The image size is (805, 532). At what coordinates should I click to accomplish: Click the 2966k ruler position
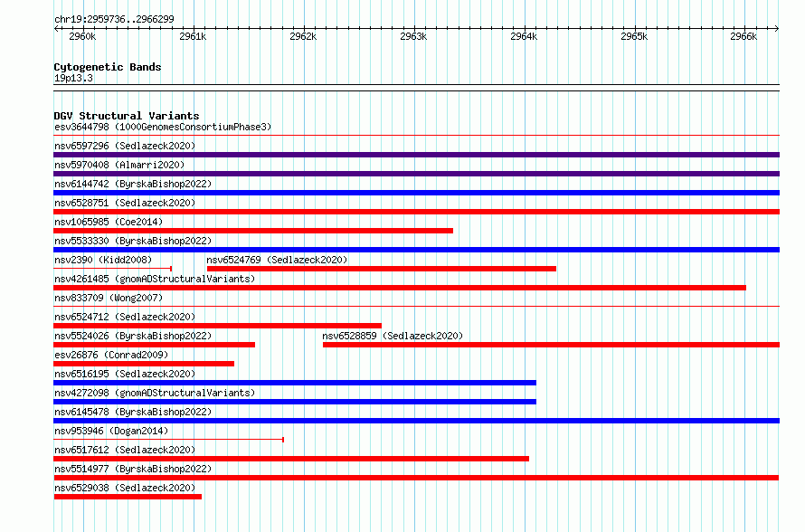[743, 36]
